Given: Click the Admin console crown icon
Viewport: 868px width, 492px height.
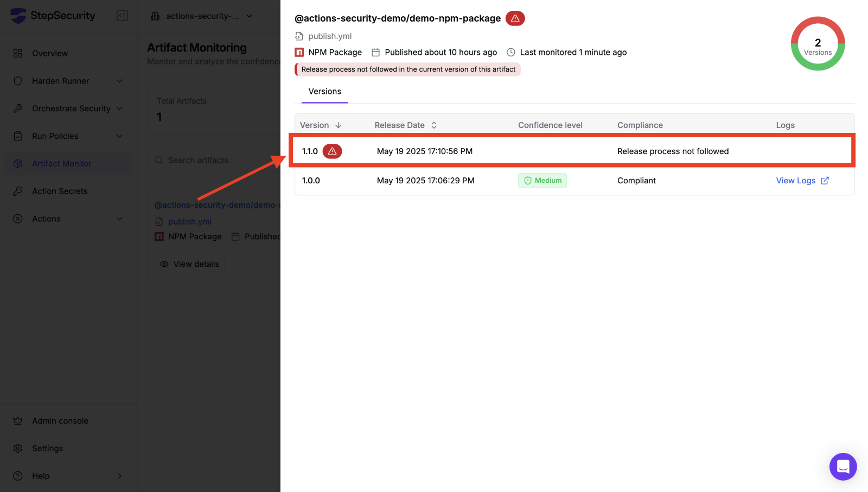Looking at the screenshot, I should (x=18, y=421).
